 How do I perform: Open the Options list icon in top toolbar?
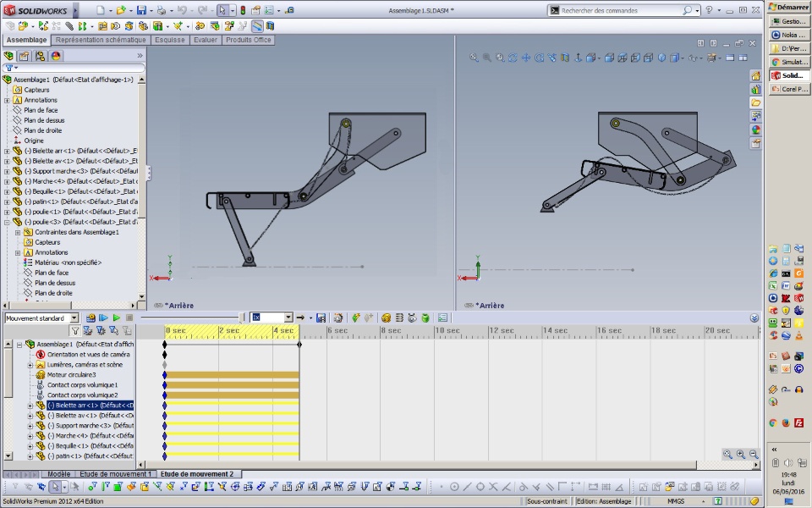point(269,10)
